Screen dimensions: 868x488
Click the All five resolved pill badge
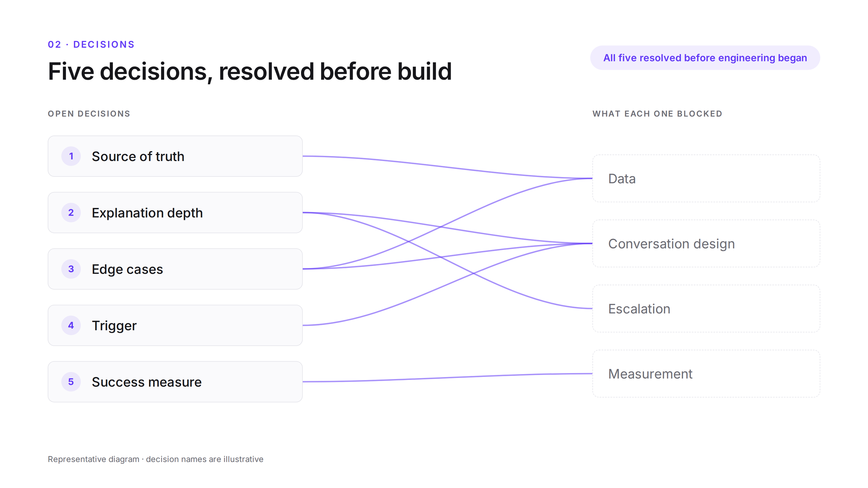click(x=705, y=58)
